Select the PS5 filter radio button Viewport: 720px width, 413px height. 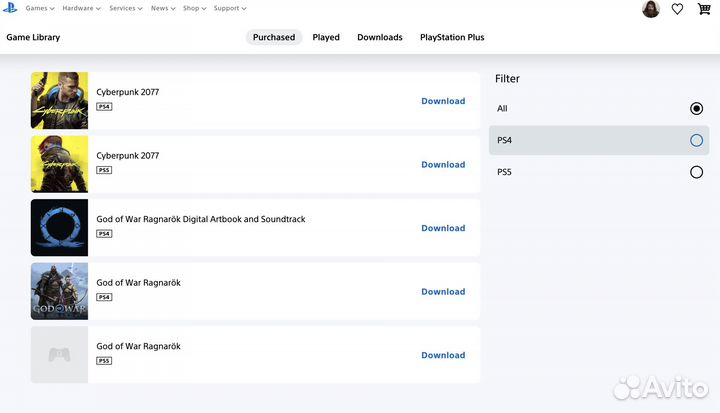696,172
